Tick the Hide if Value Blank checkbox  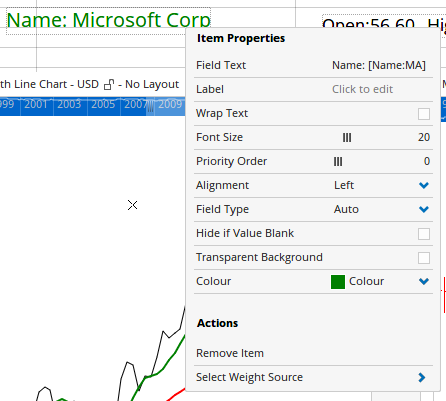click(x=424, y=234)
